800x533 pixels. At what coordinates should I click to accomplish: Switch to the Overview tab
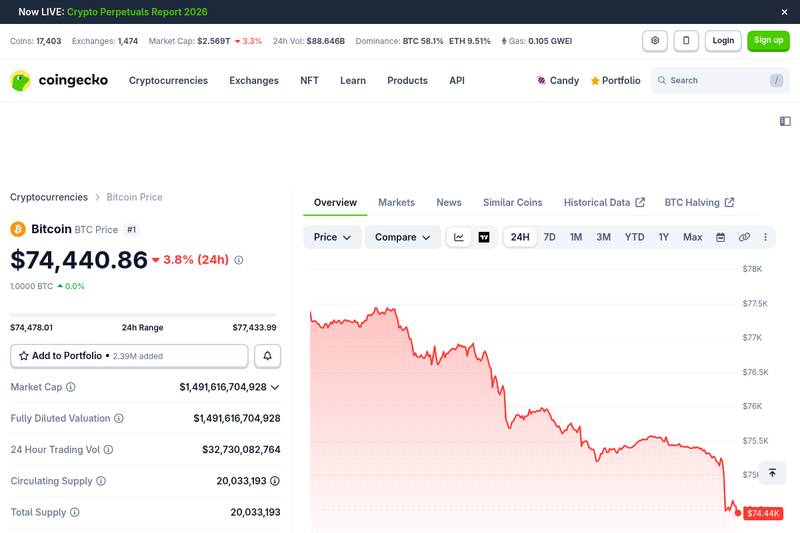(x=335, y=202)
